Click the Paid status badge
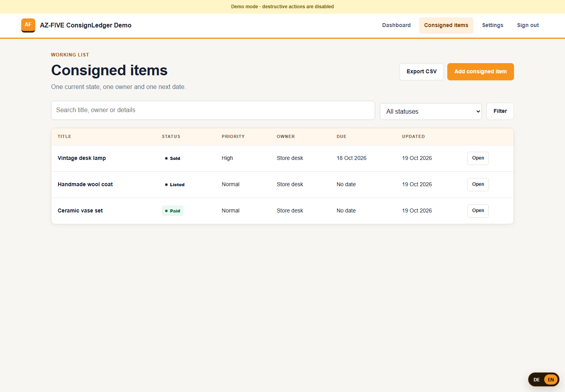The width and height of the screenshot is (565, 392). pos(173,211)
